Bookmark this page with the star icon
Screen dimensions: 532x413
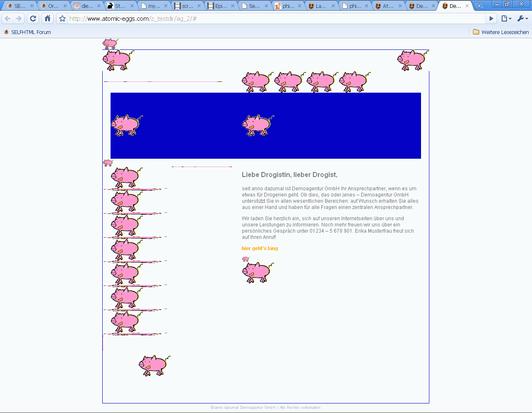62,19
